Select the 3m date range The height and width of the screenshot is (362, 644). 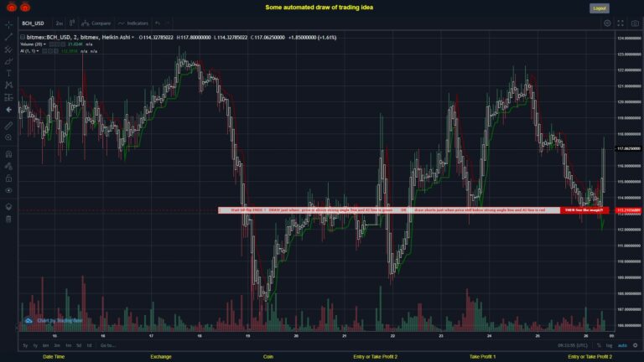[57, 345]
